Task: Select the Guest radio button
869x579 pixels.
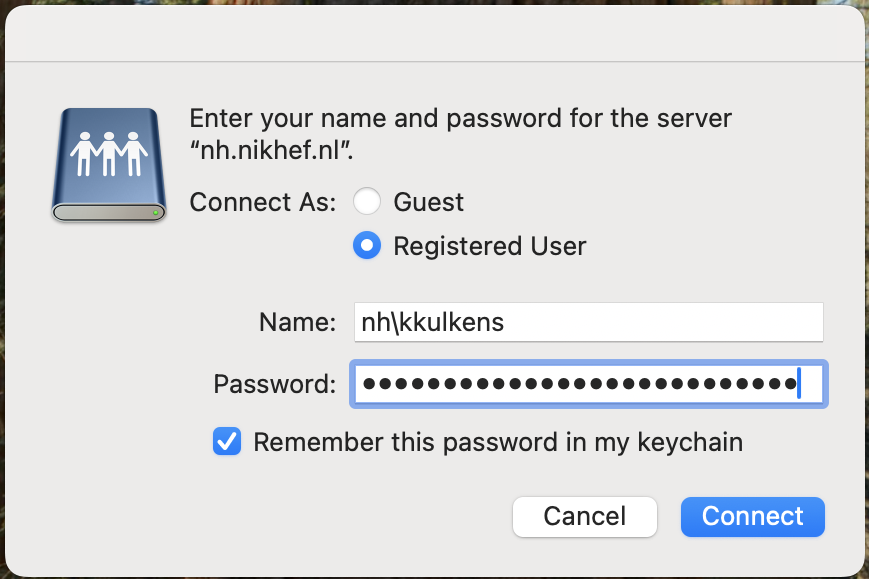Action: coord(367,201)
